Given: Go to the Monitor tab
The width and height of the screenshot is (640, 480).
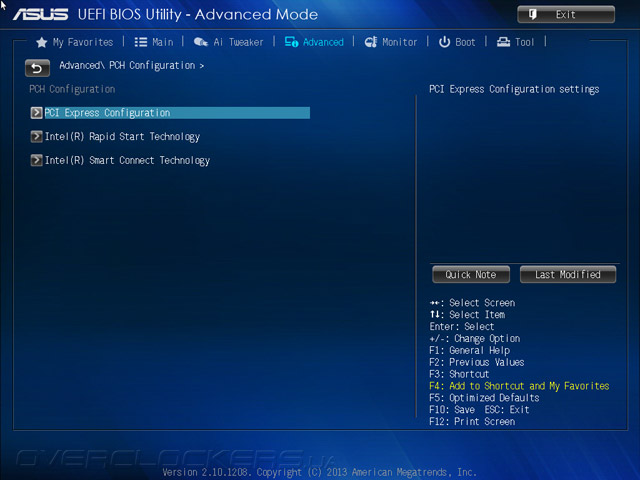Looking at the screenshot, I should (391, 42).
